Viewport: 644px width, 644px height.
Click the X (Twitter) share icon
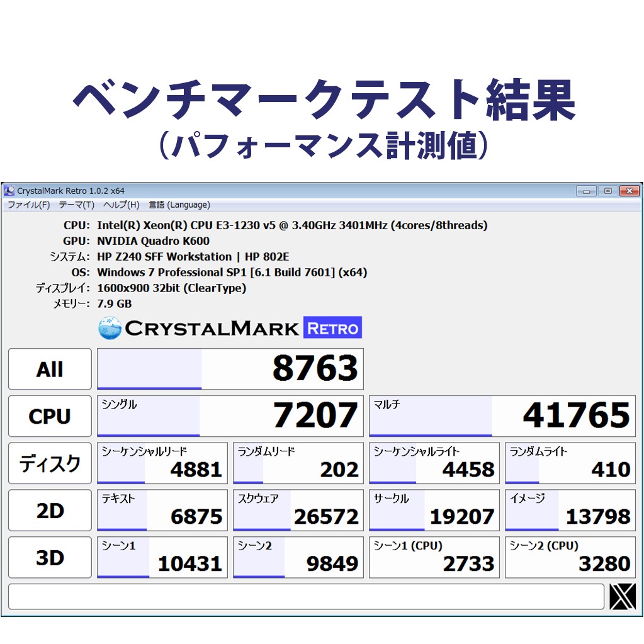(623, 596)
